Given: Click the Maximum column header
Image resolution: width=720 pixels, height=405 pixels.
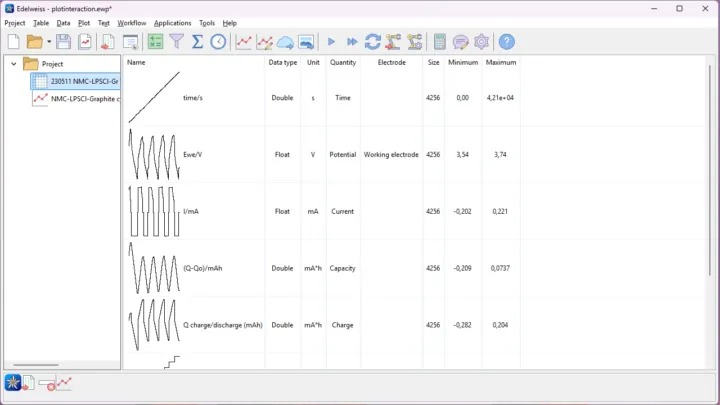Looking at the screenshot, I should (501, 62).
